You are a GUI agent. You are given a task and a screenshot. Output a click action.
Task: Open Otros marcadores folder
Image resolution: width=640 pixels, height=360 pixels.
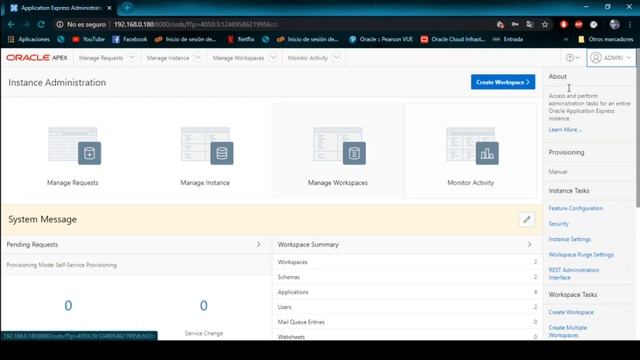606,39
